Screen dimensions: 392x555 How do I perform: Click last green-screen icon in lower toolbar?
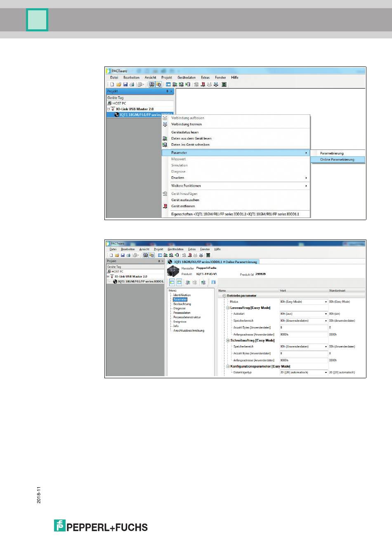point(208,255)
